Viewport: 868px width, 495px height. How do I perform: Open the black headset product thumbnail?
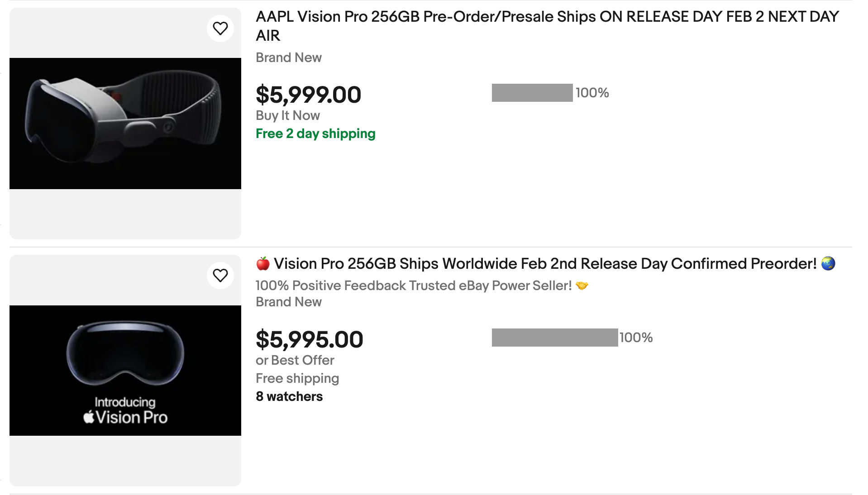pyautogui.click(x=125, y=123)
